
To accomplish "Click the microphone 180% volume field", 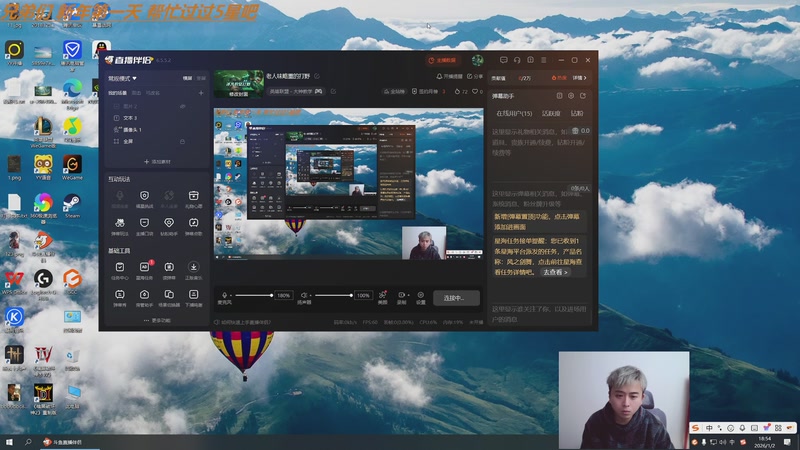I will pyautogui.click(x=284, y=295).
